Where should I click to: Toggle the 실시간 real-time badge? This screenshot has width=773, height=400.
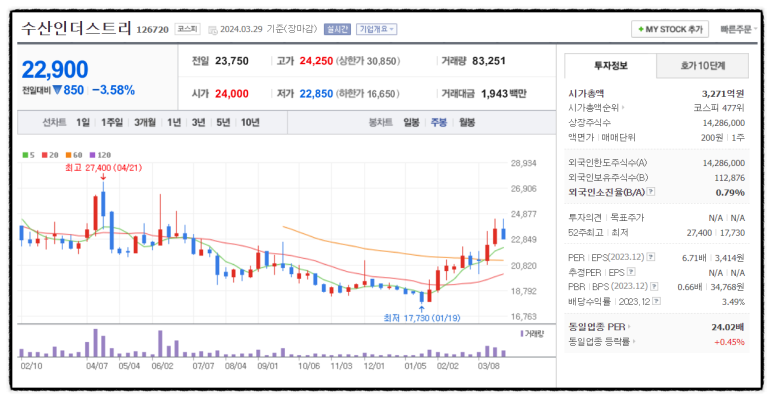tap(337, 30)
